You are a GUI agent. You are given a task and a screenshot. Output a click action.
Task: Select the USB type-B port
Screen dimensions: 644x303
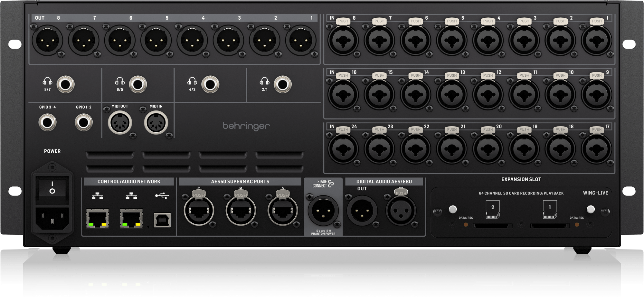pos(162,220)
